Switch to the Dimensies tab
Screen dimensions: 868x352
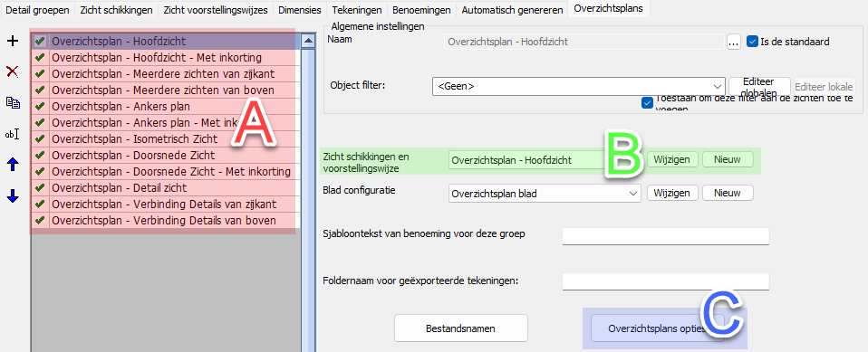(x=300, y=9)
